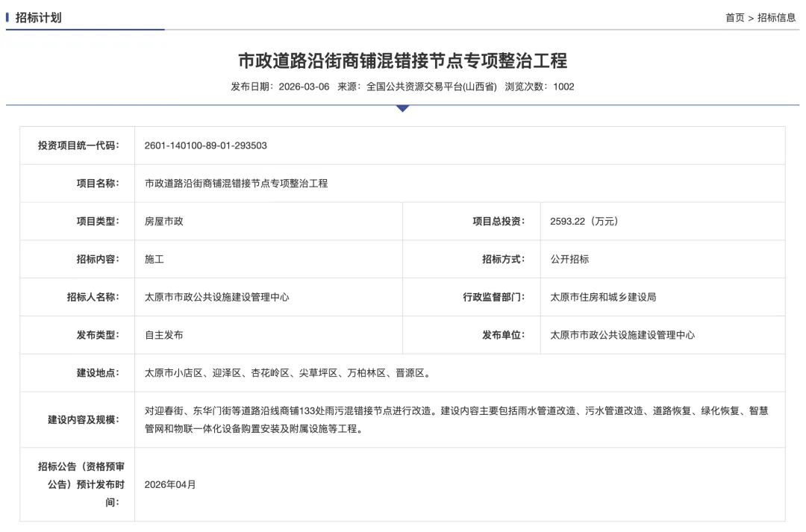Select the 招标计划 section heading
Screen dimensions: 806x532
pyautogui.click(x=39, y=18)
